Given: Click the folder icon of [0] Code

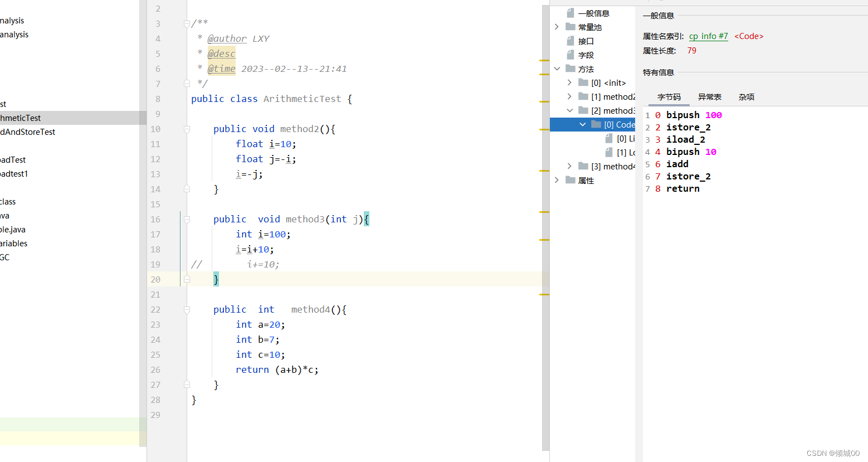Looking at the screenshot, I should (x=596, y=124).
